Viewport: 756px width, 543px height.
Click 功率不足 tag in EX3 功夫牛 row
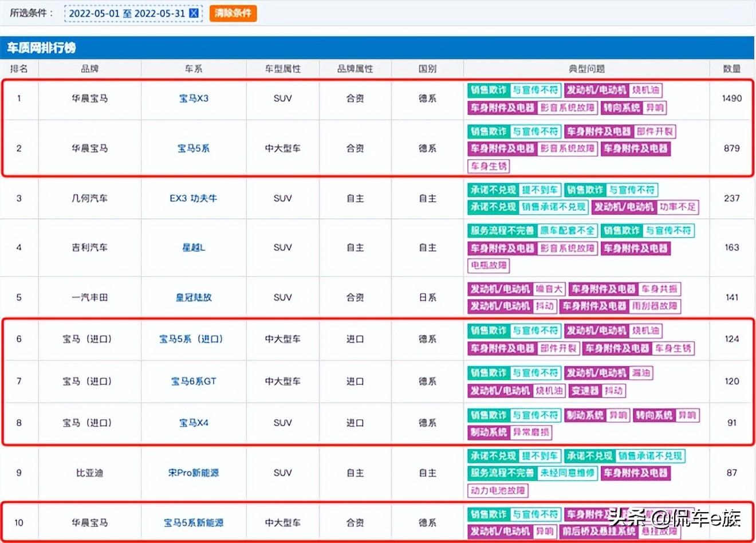678,207
